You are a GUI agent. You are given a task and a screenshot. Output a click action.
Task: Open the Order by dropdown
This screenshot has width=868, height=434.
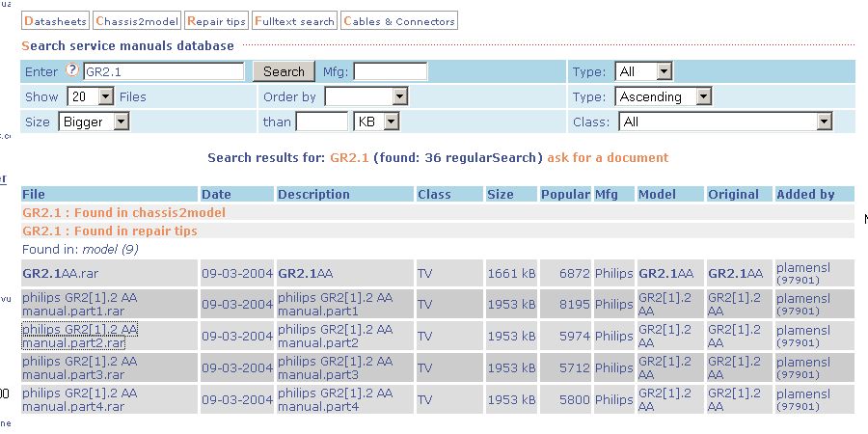(x=366, y=96)
